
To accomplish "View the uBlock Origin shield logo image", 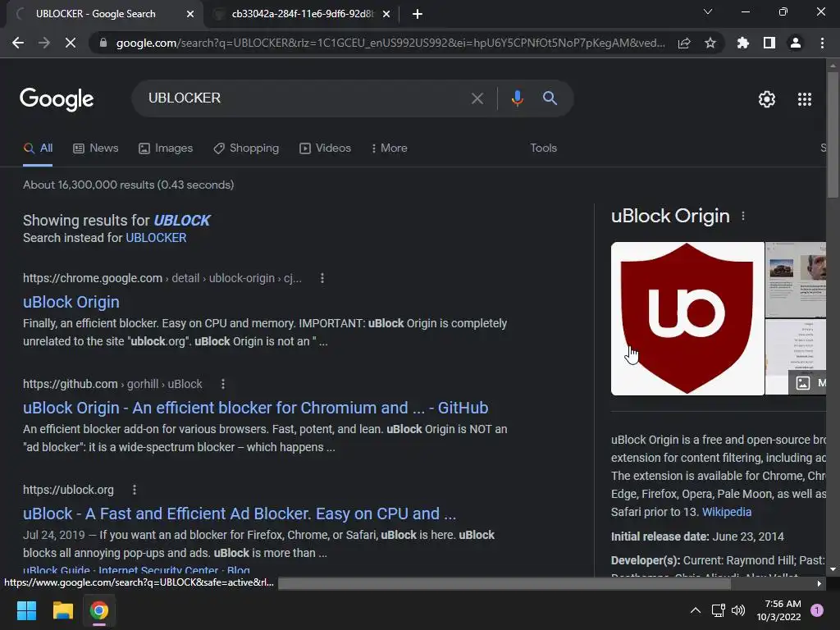I will (x=687, y=319).
